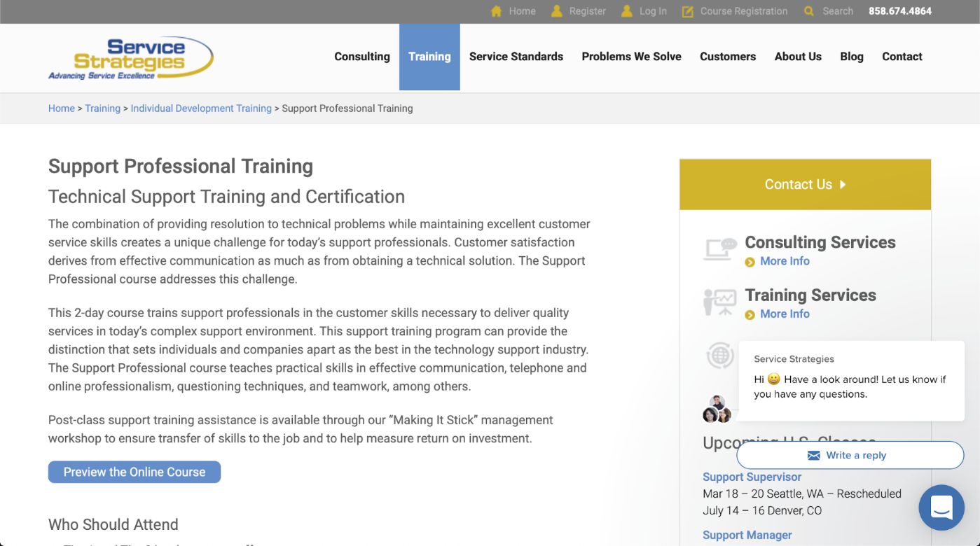This screenshot has width=980, height=546.
Task: Open the About Us menu
Action: click(798, 57)
